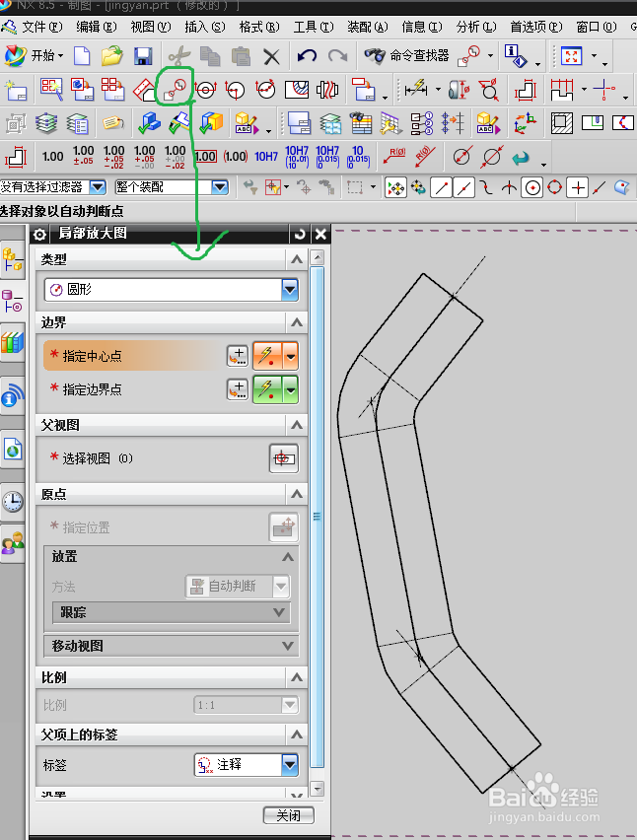This screenshot has height=840, width=637.
Task: Click the 选择视图 select view button
Action: pyautogui.click(x=283, y=458)
